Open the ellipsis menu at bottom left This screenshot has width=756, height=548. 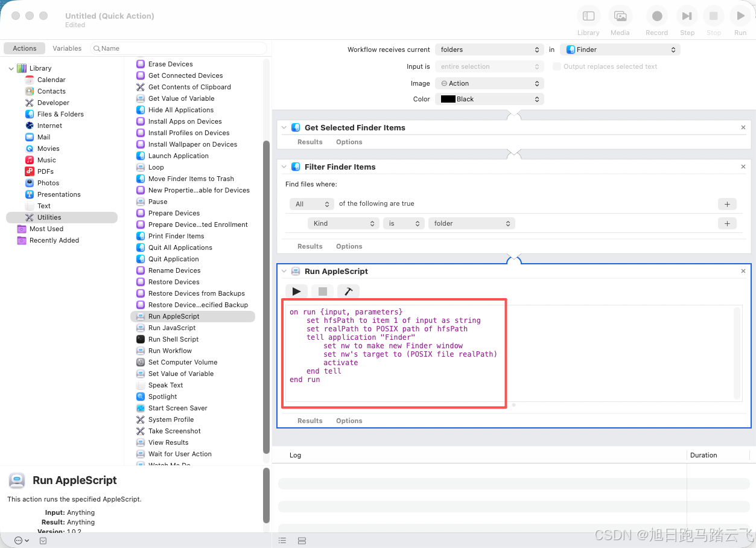21,540
